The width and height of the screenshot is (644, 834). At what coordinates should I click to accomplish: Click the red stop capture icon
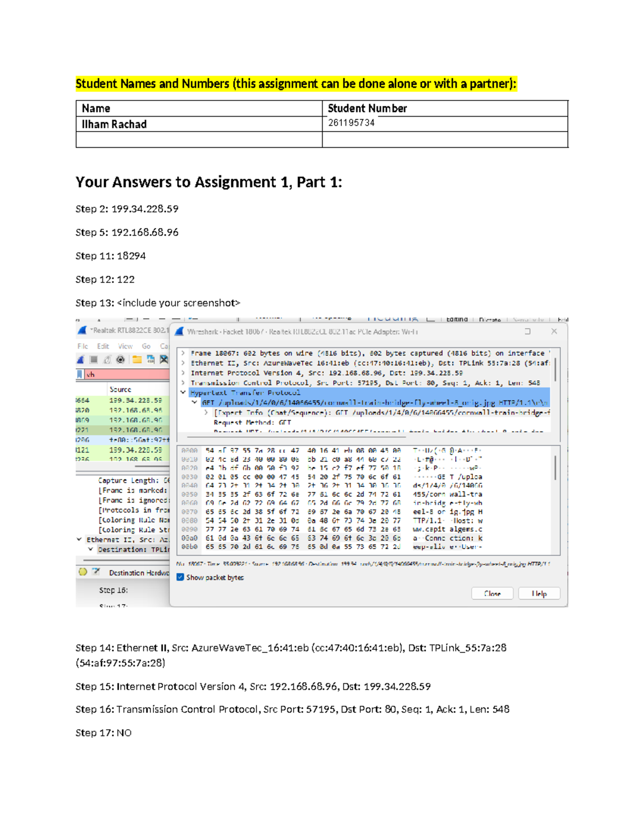(x=93, y=360)
